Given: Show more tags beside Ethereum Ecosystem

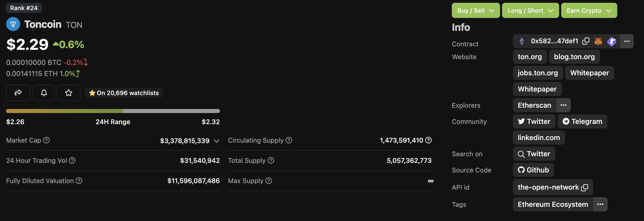Looking at the screenshot, I should (x=600, y=204).
